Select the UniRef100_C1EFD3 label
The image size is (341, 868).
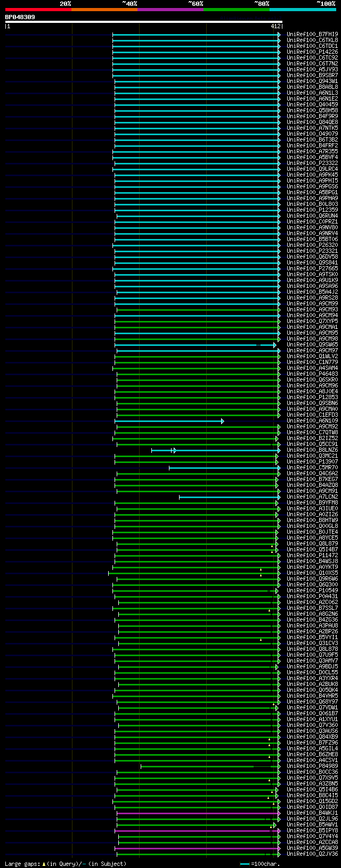tap(312, 415)
